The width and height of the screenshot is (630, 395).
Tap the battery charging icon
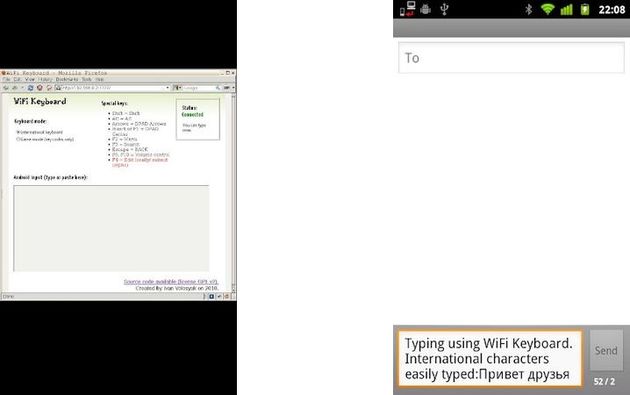tap(585, 9)
